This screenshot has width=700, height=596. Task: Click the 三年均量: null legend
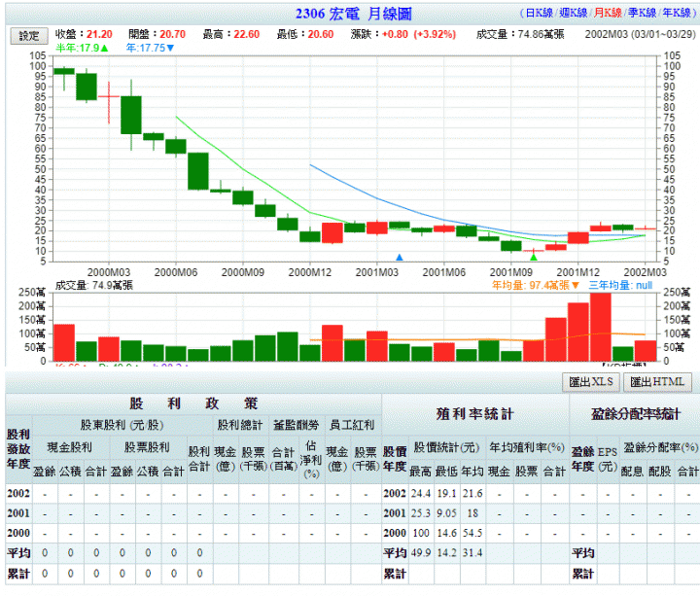pyautogui.click(x=620, y=285)
